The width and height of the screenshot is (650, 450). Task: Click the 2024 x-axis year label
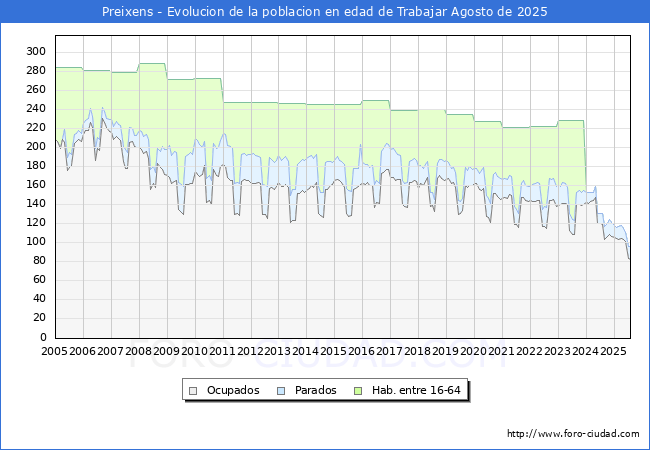tap(585, 351)
